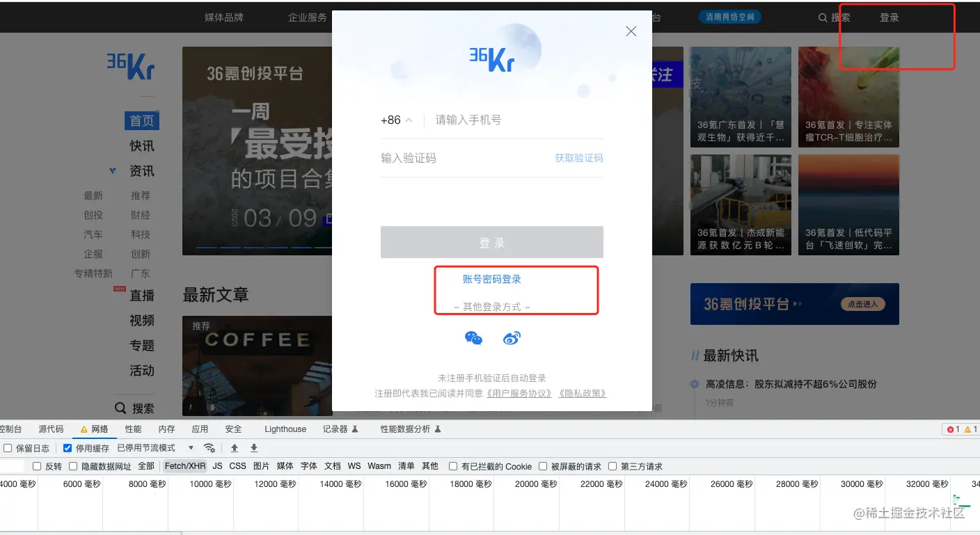The width and height of the screenshot is (980, 535).
Task: Click the 36Kr logo in the left sidebar
Action: coord(130,66)
